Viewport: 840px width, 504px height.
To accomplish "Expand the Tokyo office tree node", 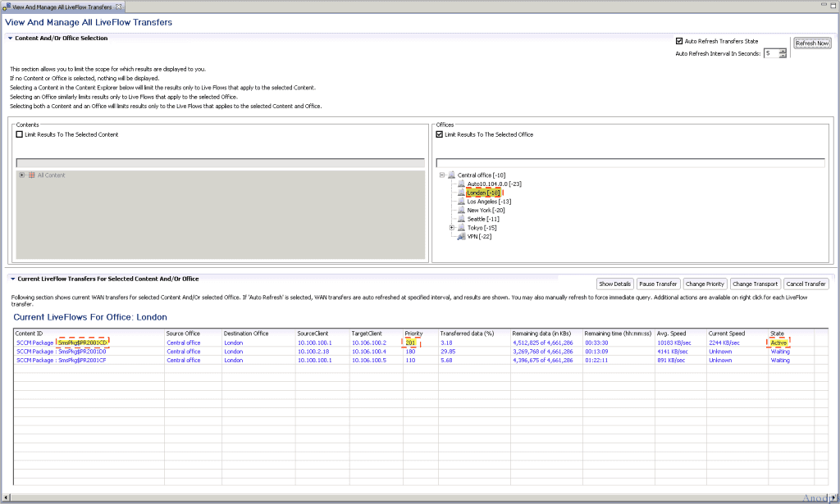I will click(451, 228).
